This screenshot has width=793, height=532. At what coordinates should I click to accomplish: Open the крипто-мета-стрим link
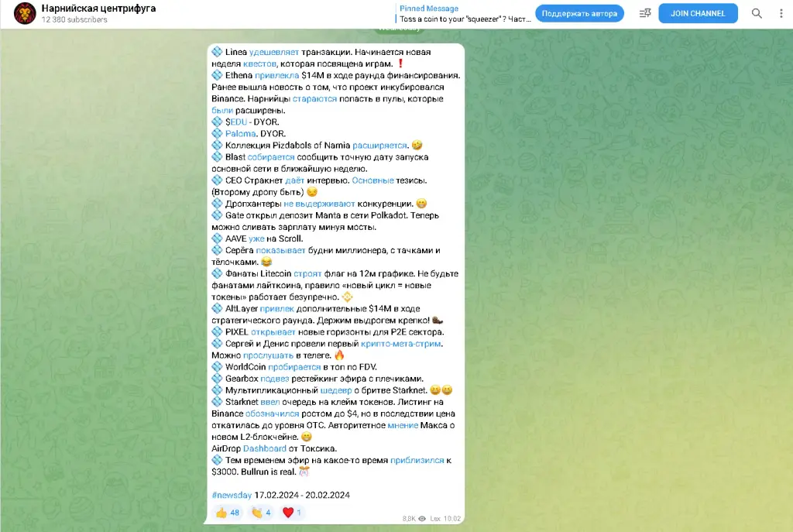tap(401, 344)
